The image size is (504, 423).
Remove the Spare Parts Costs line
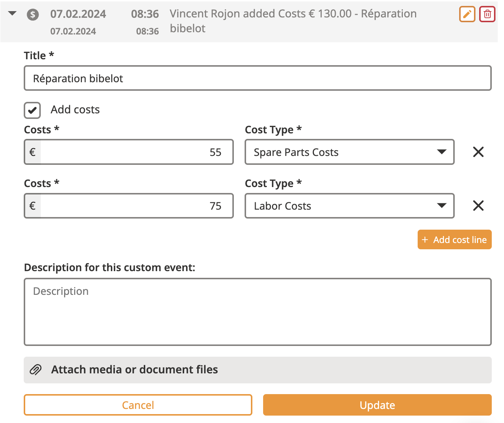pyautogui.click(x=478, y=152)
